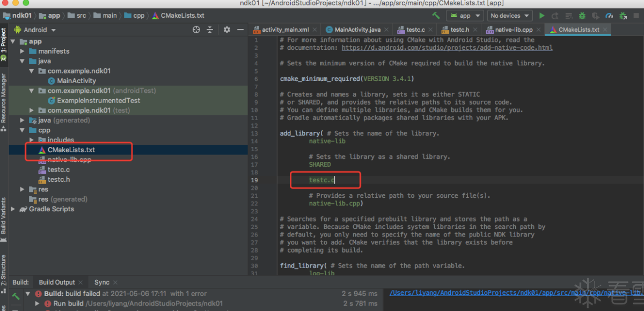The image size is (644, 311).
Task: Expand the java (generated) folder
Action: coord(22,120)
